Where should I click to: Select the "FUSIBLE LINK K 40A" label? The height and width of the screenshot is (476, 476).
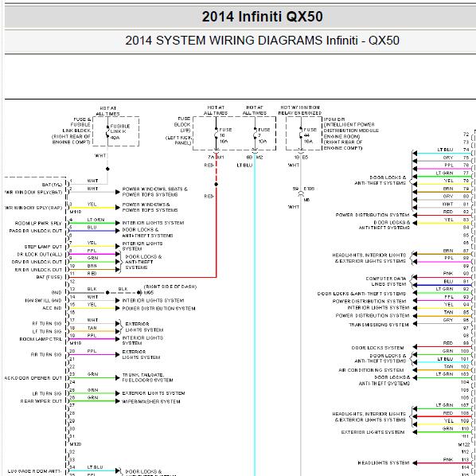click(x=120, y=132)
